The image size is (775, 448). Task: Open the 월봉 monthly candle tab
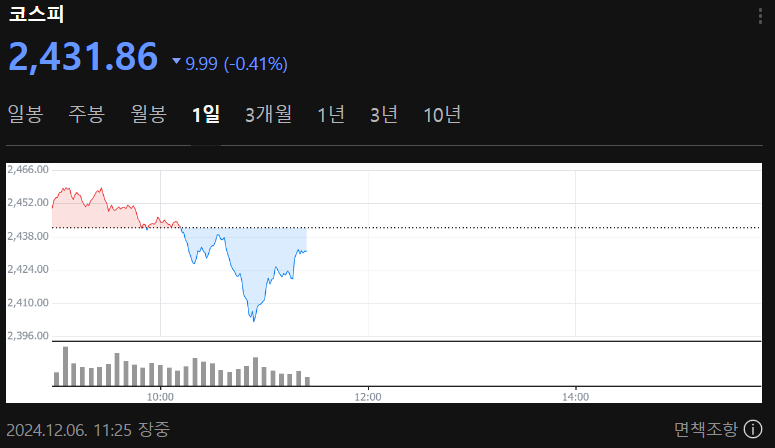pos(148,115)
